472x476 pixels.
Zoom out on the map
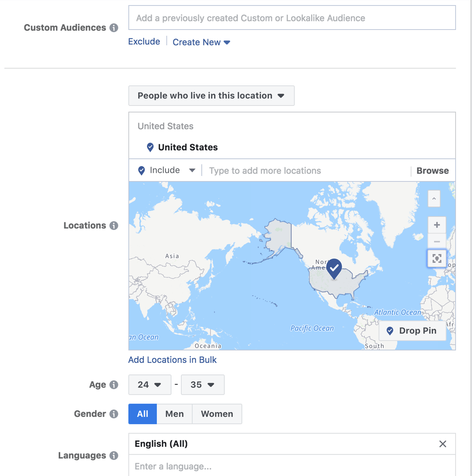tap(437, 241)
